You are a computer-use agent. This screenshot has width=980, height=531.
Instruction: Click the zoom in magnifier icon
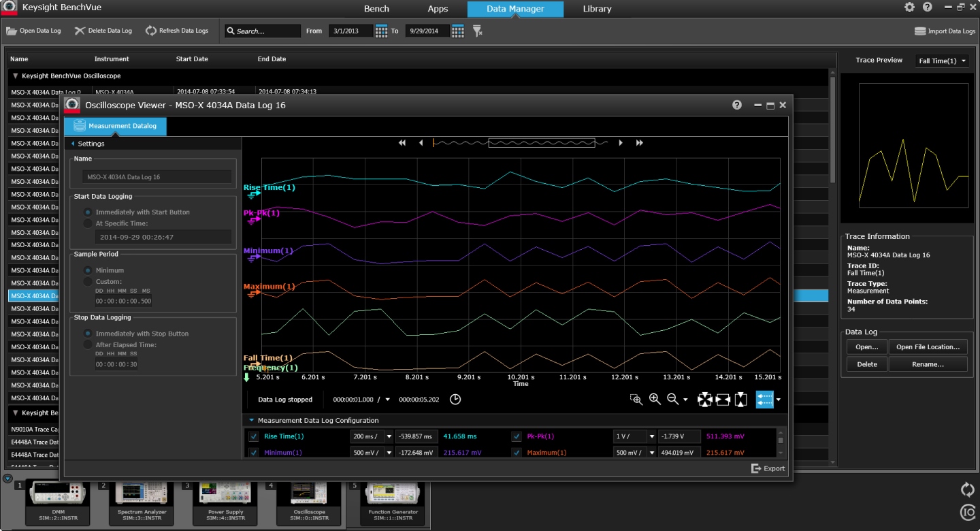tap(655, 400)
